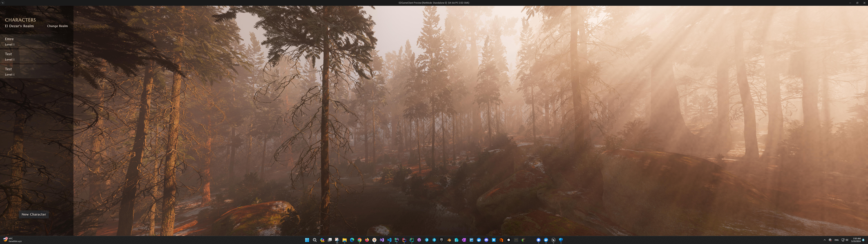Open JetBrains CLion
Screen dimensions: 868x244
click(412, 240)
